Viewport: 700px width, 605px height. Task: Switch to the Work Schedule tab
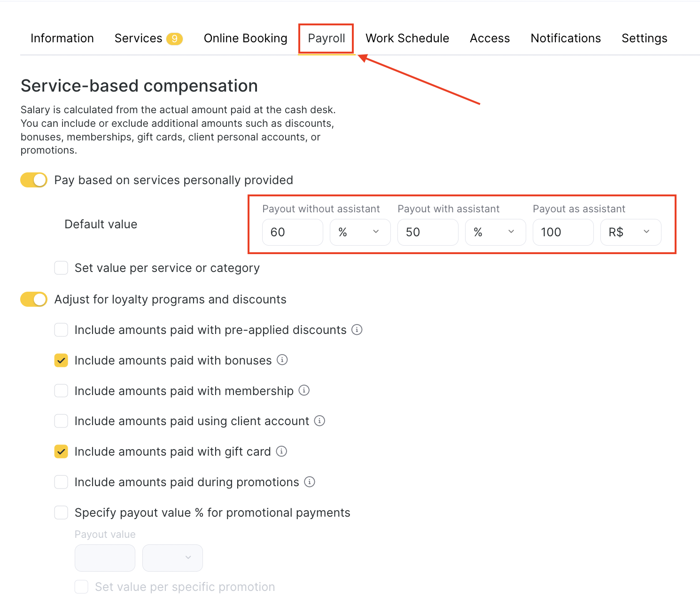tap(407, 39)
